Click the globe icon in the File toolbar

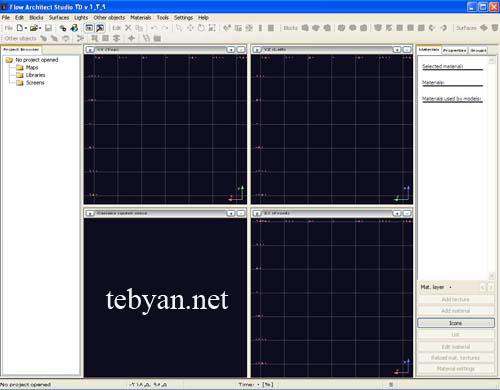74,28
